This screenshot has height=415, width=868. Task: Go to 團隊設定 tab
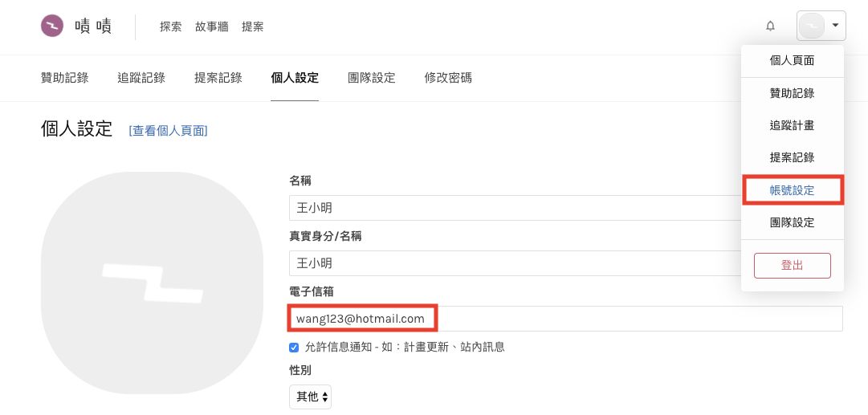(372, 78)
